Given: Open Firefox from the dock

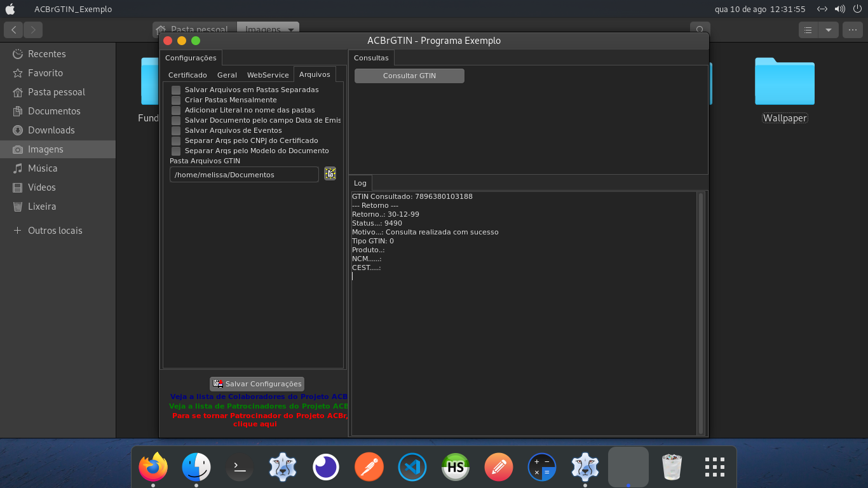Looking at the screenshot, I should pyautogui.click(x=153, y=468).
